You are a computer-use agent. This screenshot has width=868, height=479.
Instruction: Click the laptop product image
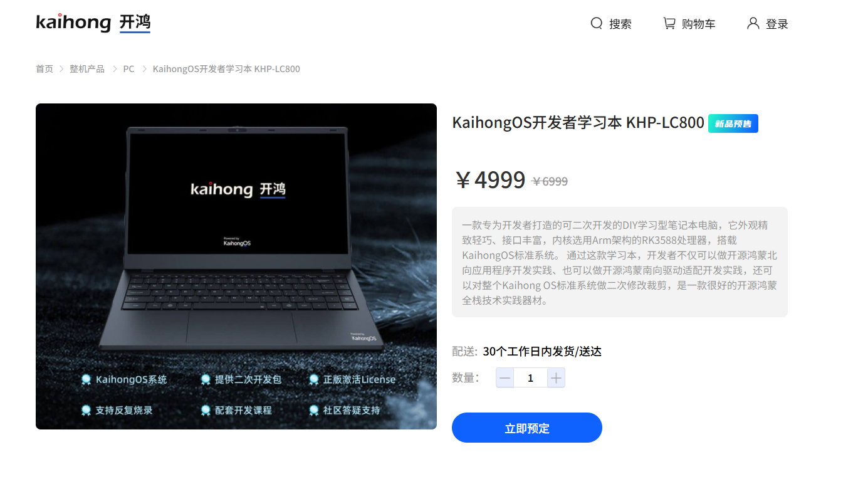(x=236, y=266)
